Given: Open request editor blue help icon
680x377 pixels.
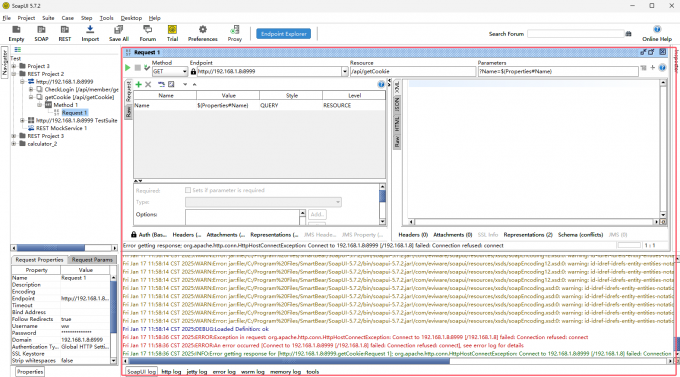Looking at the screenshot, I should point(662,68).
